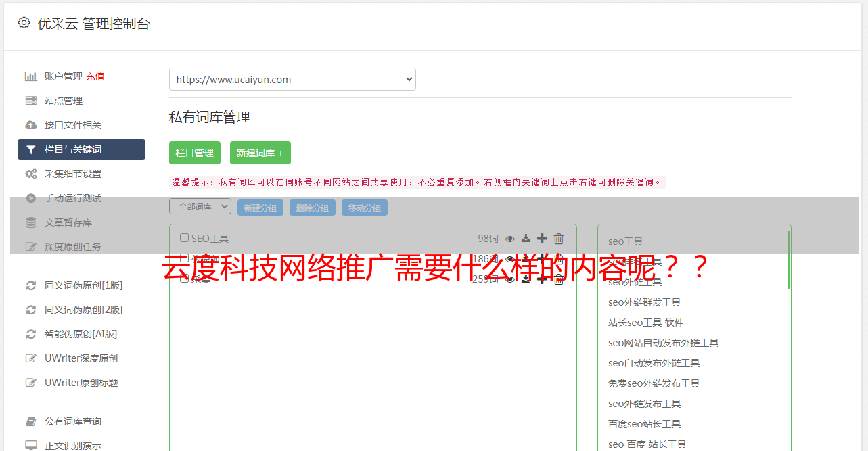Select keyword seo外链发布工具
This screenshot has height=451, width=868.
pos(645,404)
